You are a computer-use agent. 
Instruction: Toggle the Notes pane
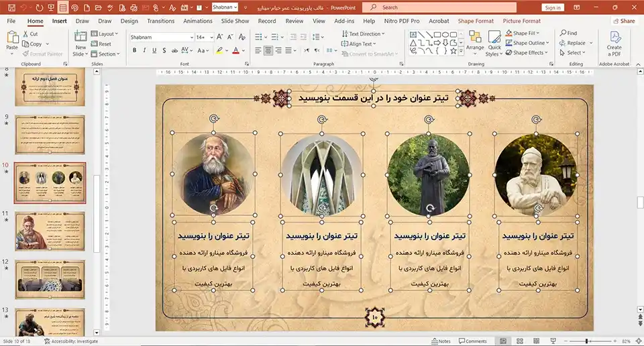pos(441,341)
